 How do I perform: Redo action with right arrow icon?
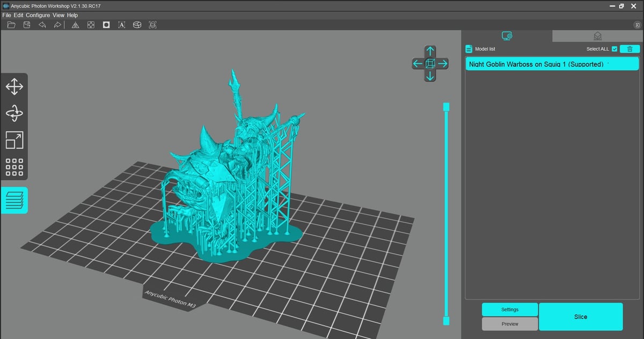coord(57,25)
